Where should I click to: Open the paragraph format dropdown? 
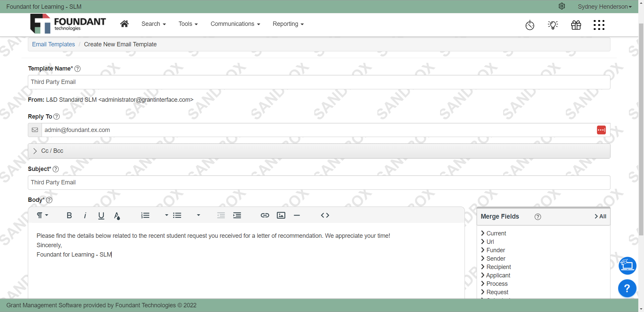(x=42, y=215)
